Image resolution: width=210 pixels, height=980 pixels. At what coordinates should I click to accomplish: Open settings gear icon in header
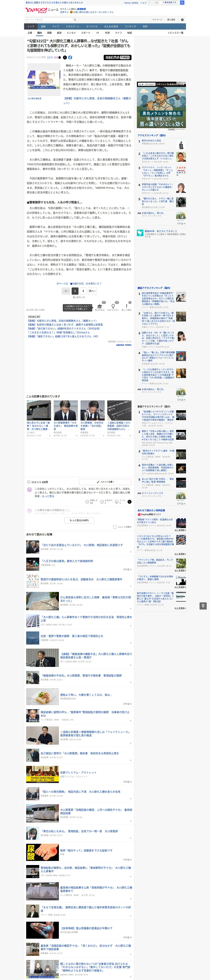[182, 20]
